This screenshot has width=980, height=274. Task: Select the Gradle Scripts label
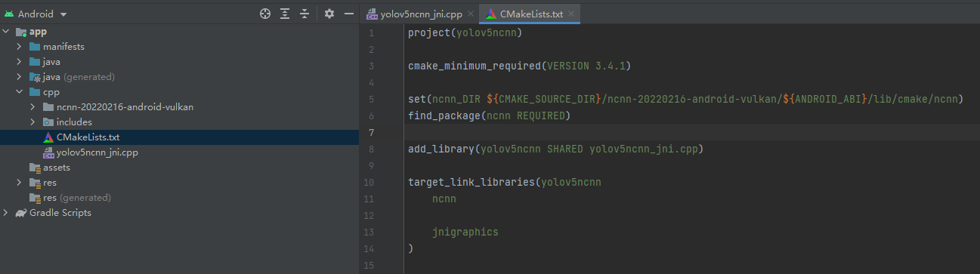click(60, 213)
